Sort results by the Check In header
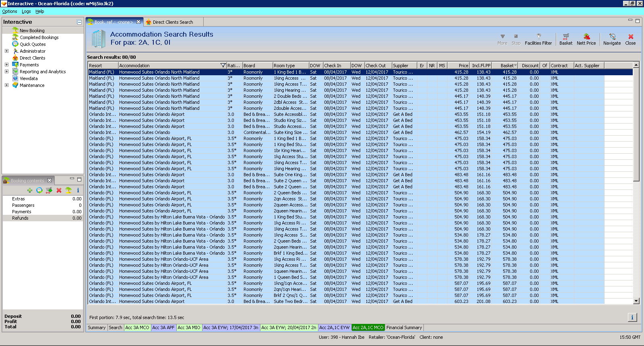Image resolution: width=644 pixels, height=346 pixels. click(x=336, y=66)
